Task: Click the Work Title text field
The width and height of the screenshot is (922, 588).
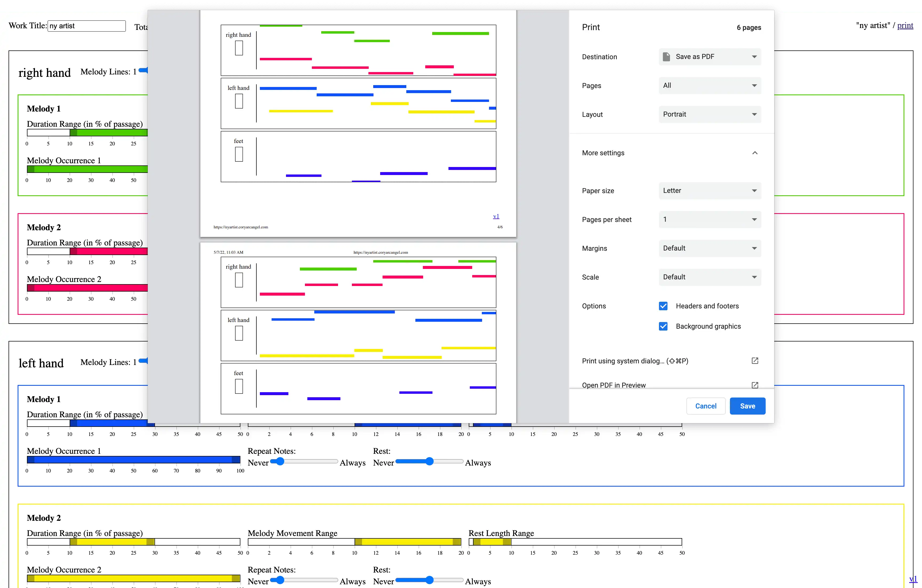Action: click(86, 26)
